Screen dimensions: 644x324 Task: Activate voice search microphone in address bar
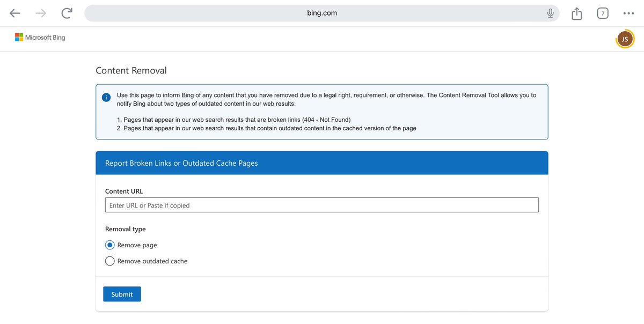click(550, 12)
